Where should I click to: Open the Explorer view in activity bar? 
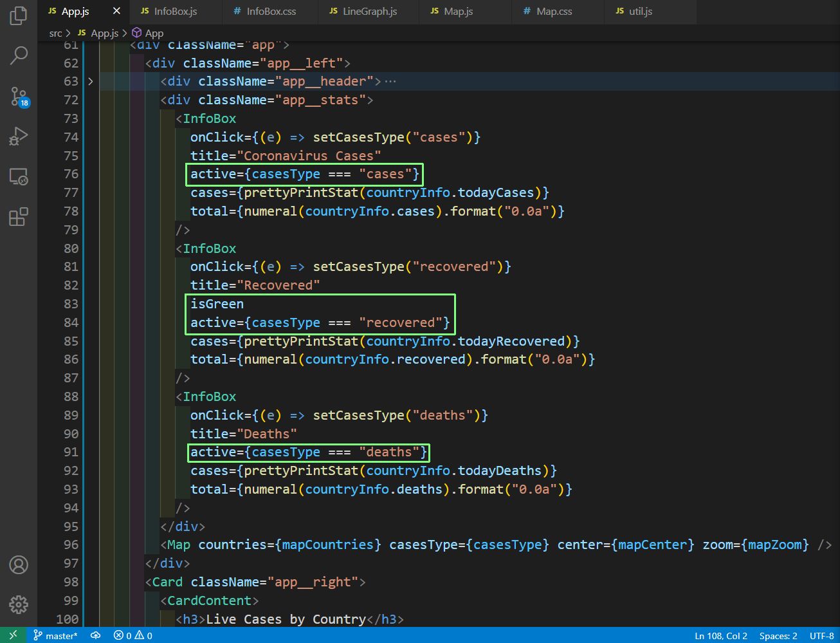click(x=19, y=15)
